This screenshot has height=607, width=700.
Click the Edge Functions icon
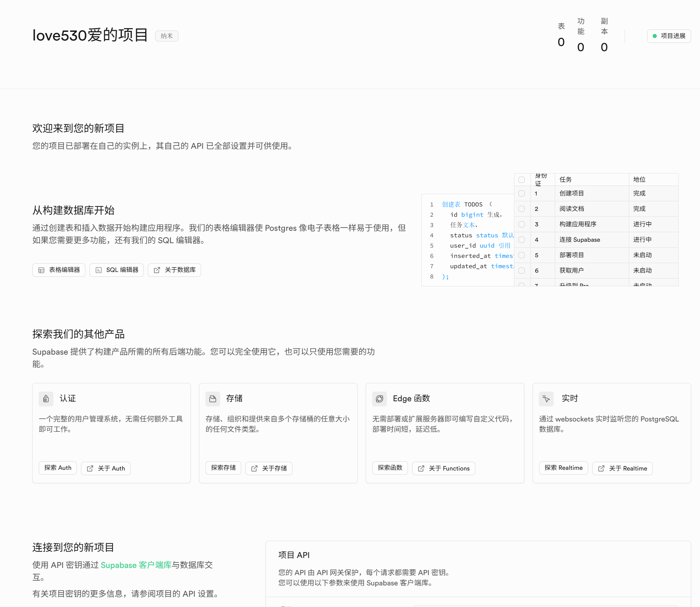point(380,398)
